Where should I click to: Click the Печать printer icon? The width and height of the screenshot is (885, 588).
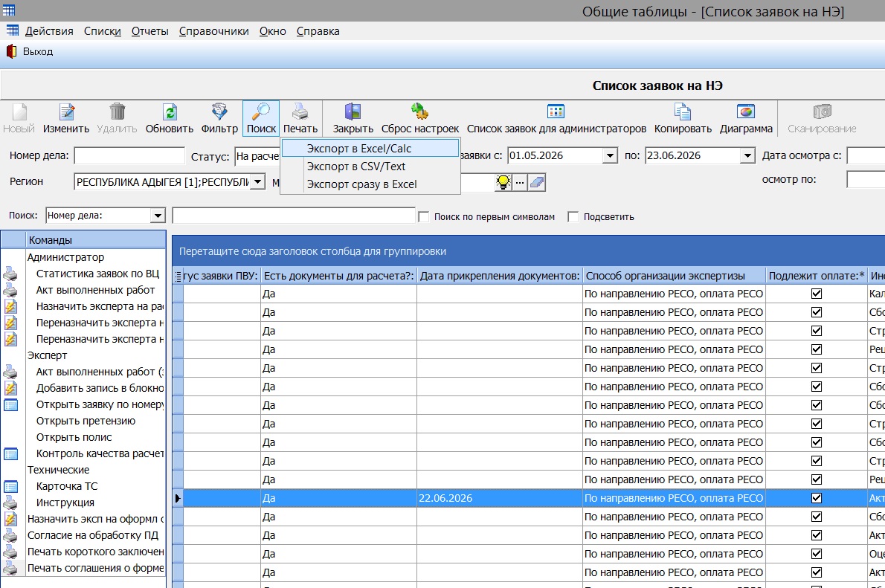coord(300,118)
